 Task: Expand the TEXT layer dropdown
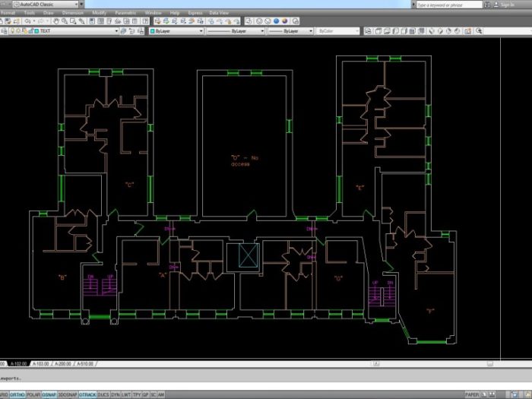tap(116, 31)
